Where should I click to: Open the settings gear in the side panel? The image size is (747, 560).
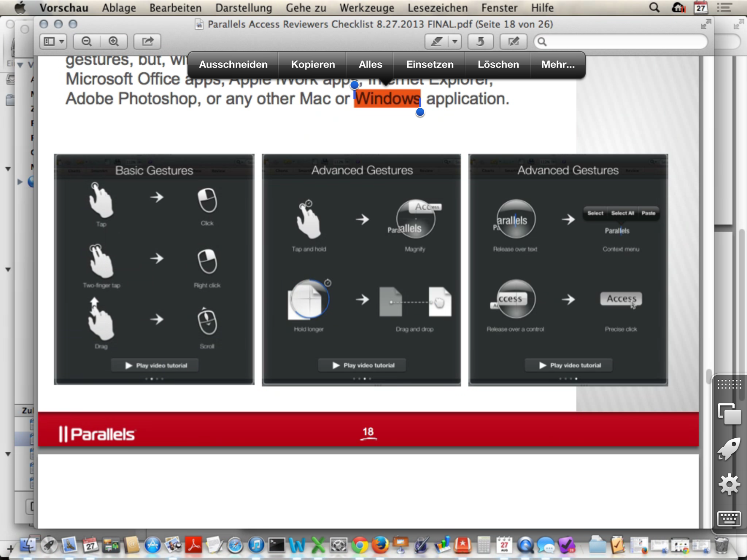point(729,485)
